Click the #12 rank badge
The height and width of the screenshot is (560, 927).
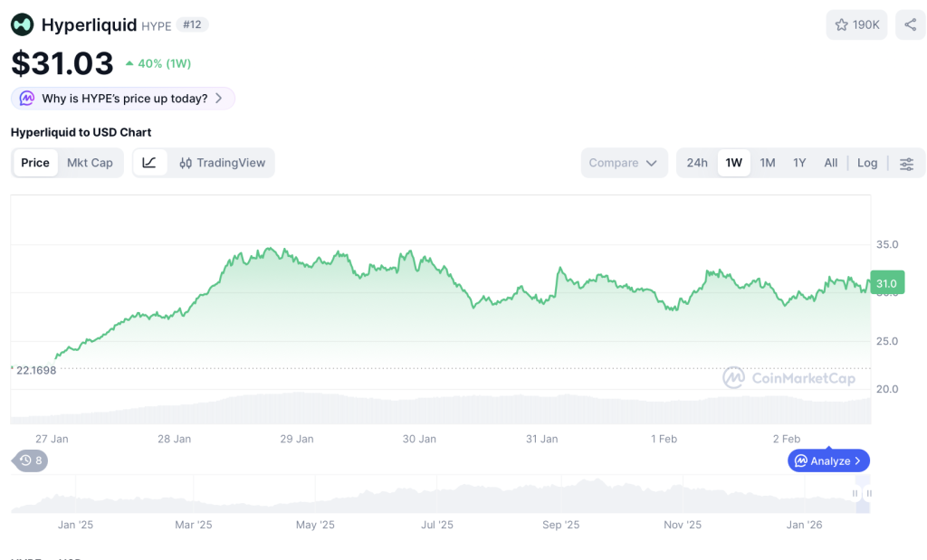tap(192, 25)
